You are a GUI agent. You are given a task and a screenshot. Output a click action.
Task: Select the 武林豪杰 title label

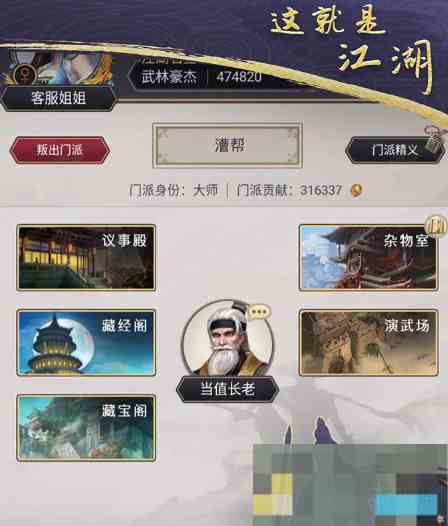coord(169,77)
